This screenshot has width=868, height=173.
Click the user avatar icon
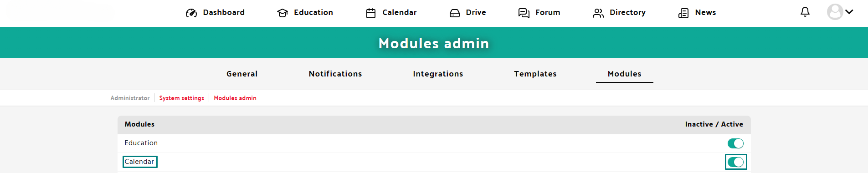[x=835, y=12]
